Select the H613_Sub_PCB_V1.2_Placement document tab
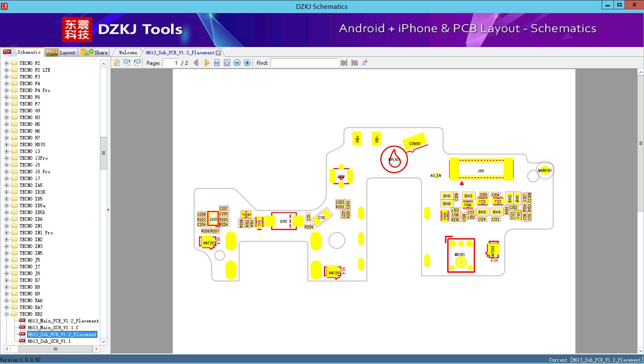This screenshot has width=644, height=364. pos(180,53)
